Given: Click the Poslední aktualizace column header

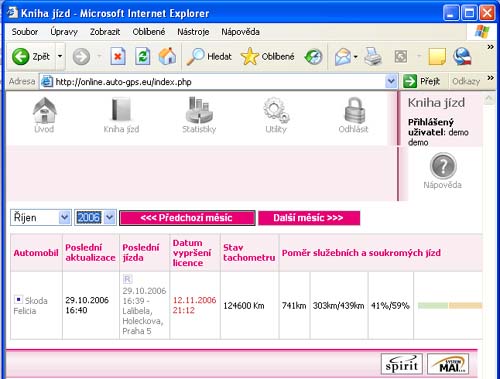Looking at the screenshot, I should pyautogui.click(x=90, y=253).
